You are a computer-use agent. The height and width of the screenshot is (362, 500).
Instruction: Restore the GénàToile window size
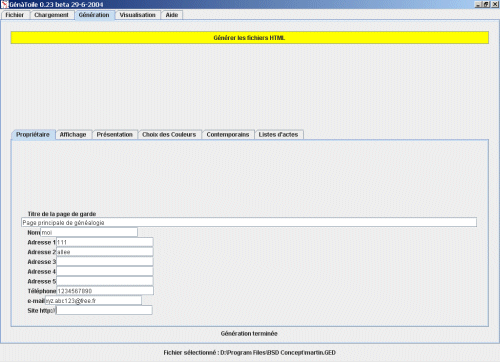point(485,4)
